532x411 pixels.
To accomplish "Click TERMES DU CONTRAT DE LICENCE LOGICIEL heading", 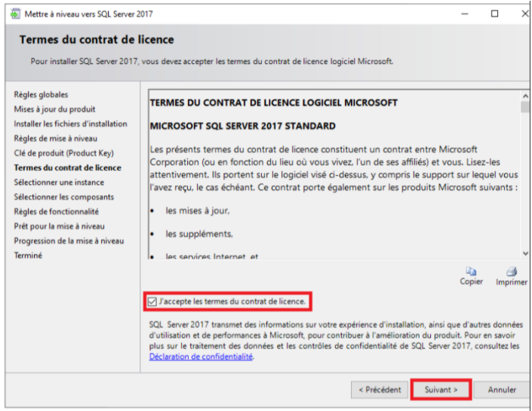I will pos(273,103).
